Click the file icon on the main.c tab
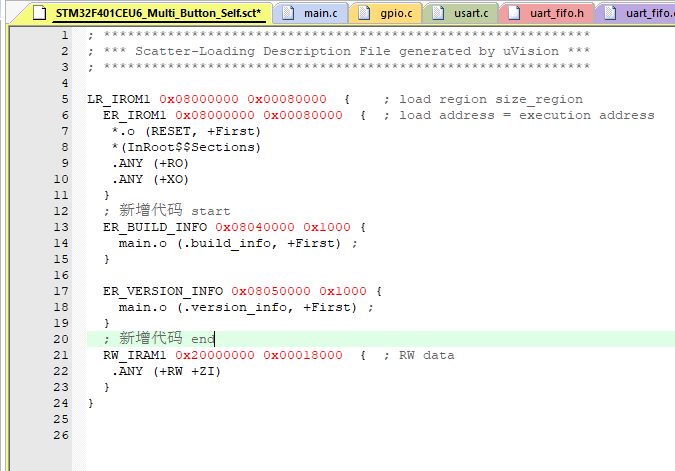The image size is (675, 471). pos(288,13)
